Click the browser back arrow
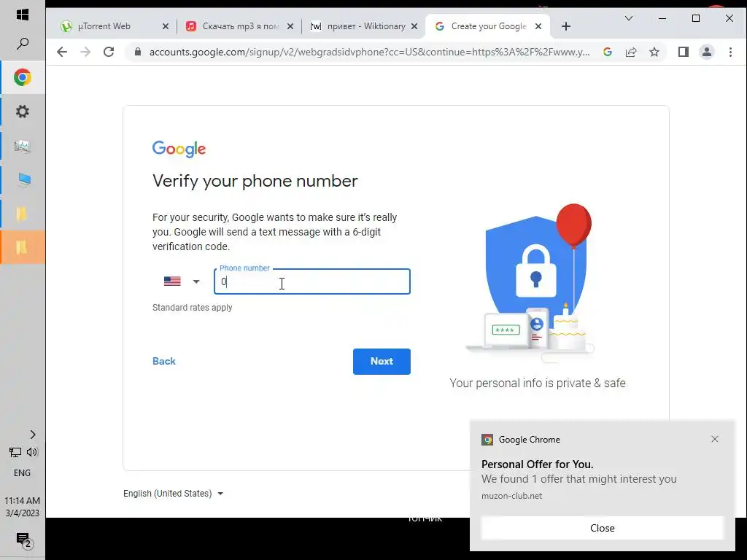 [62, 52]
